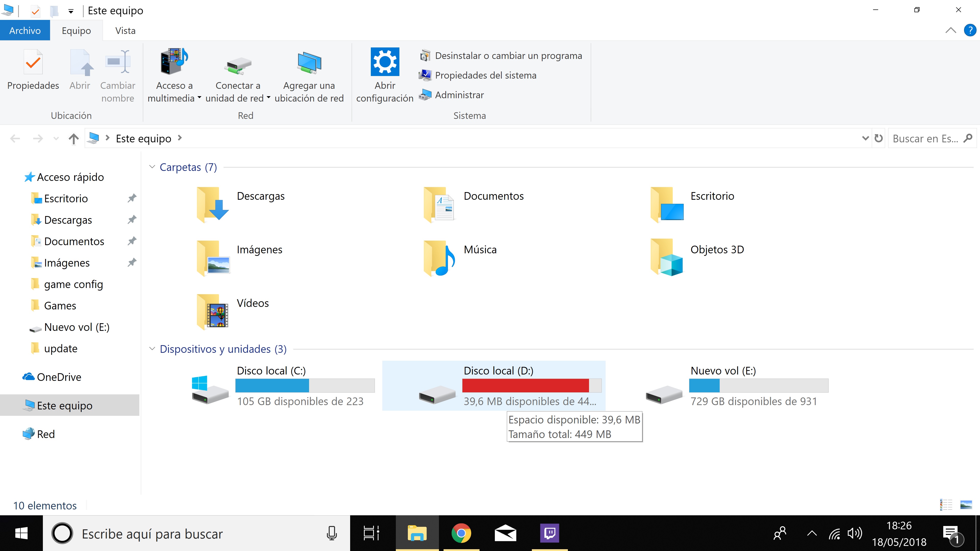Click Agregar una ubicación de red

tap(309, 75)
